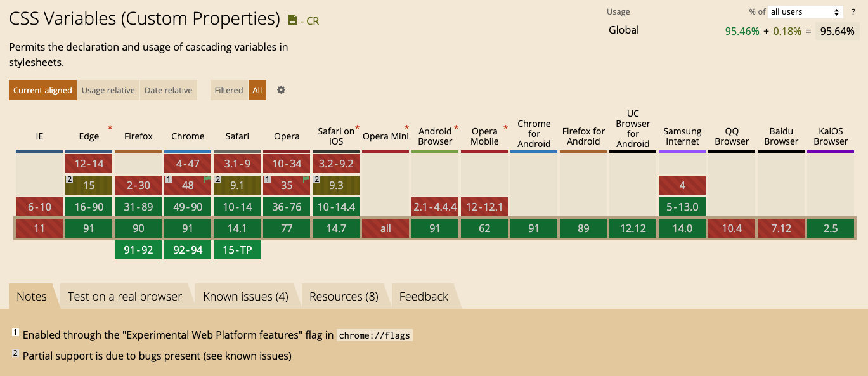Screen dimensions: 868x376
Task: Click the settings gear icon
Action: [281, 90]
